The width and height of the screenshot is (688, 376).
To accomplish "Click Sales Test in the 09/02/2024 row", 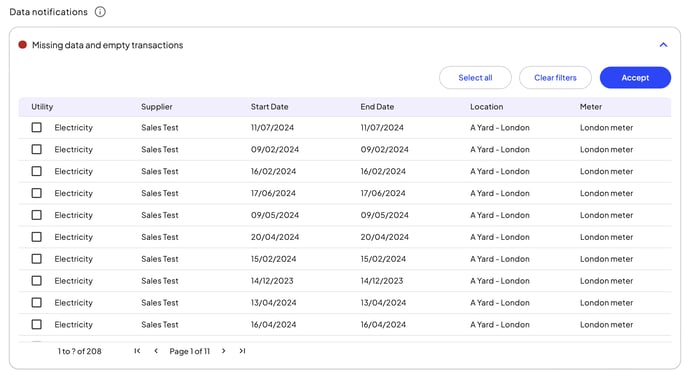I will pyautogui.click(x=160, y=150).
